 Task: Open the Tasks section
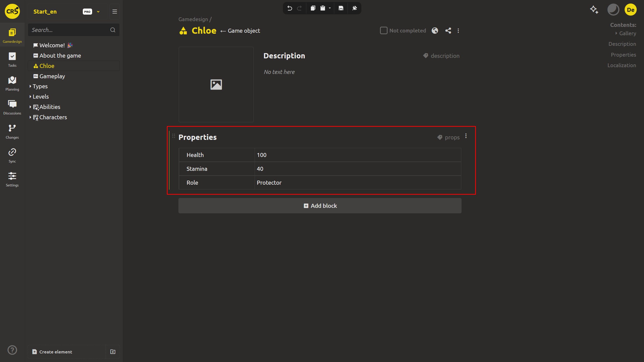(12, 60)
